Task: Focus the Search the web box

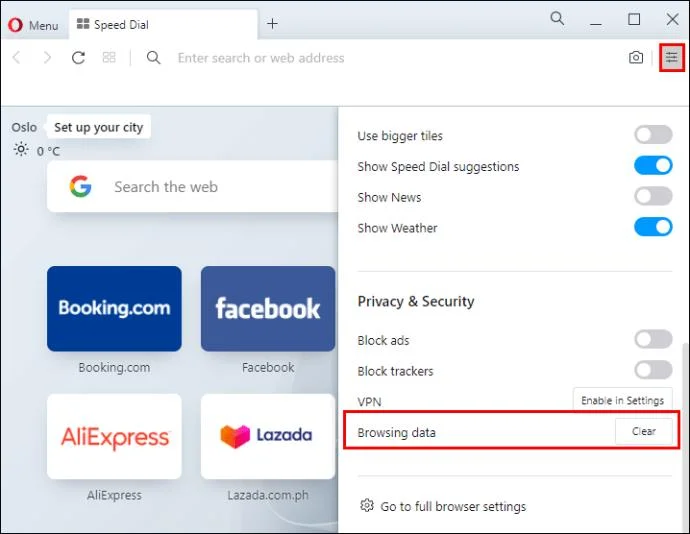Action: [192, 186]
